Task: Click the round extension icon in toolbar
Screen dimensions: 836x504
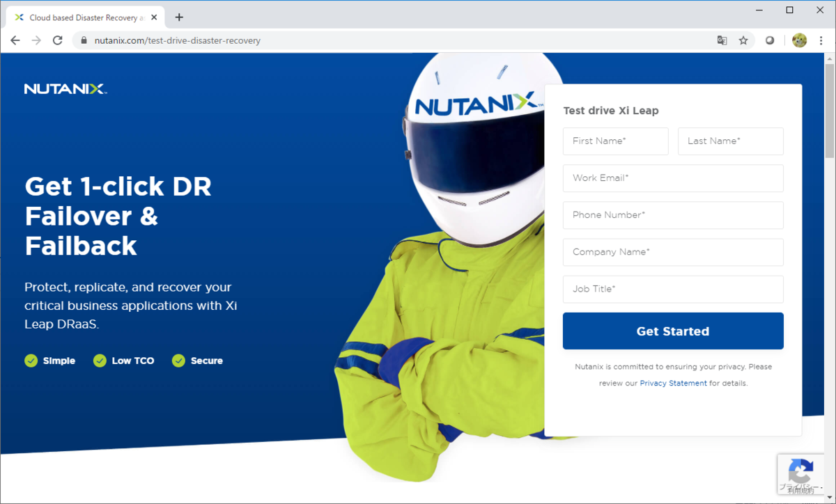Action: tap(770, 40)
